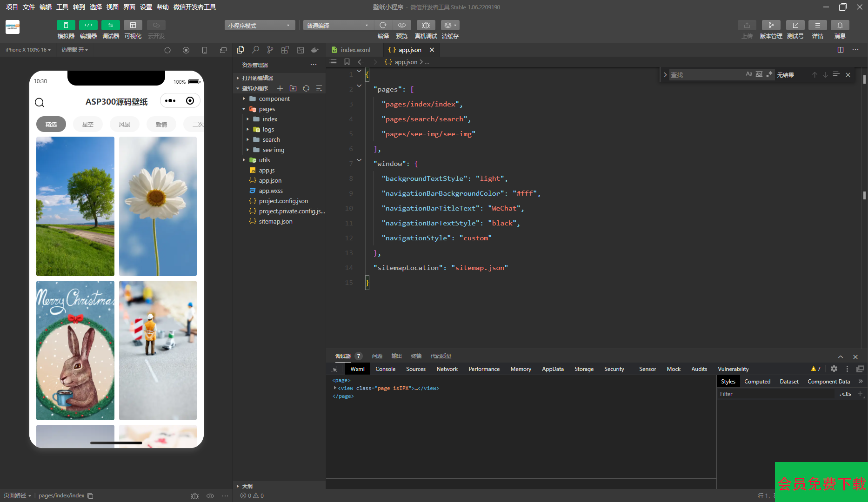Select the 星空 category in simulator
The width and height of the screenshot is (868, 502).
[x=88, y=124]
